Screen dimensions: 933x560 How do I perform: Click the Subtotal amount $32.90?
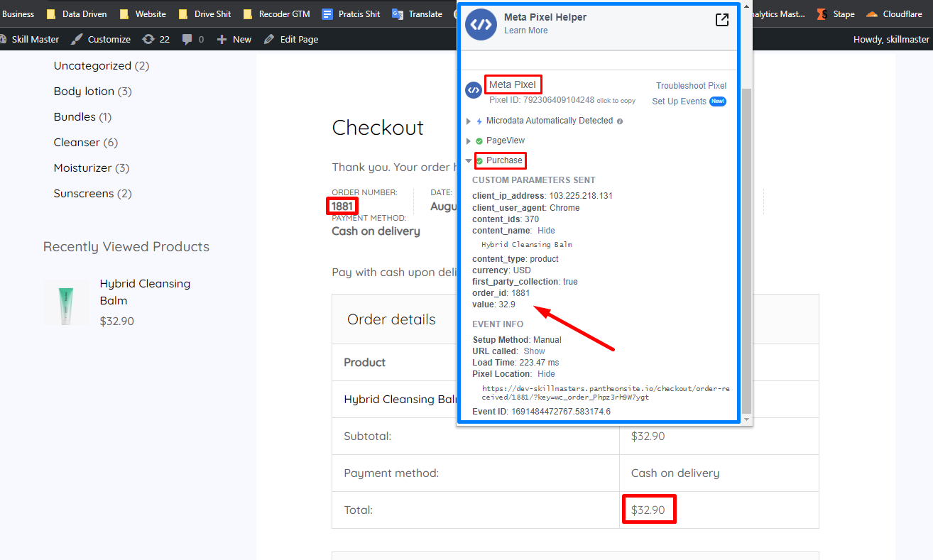648,436
